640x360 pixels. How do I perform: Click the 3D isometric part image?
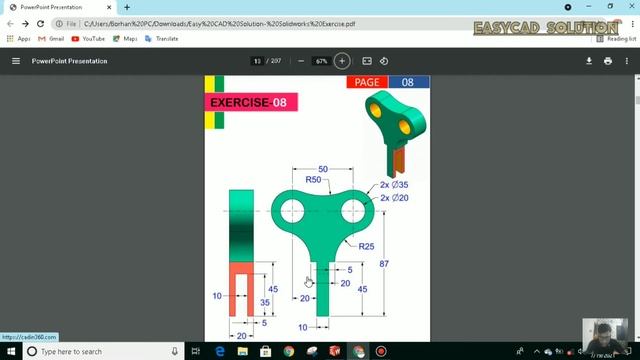coord(395,134)
